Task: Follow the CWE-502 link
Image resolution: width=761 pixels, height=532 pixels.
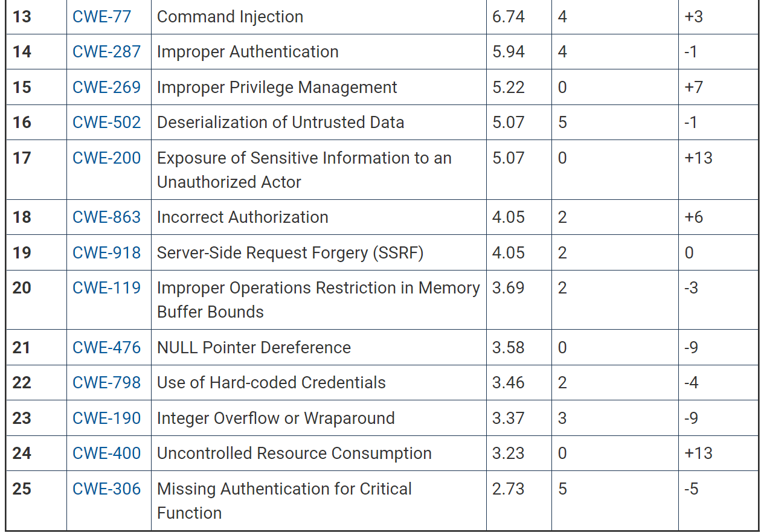Action: [x=106, y=122]
